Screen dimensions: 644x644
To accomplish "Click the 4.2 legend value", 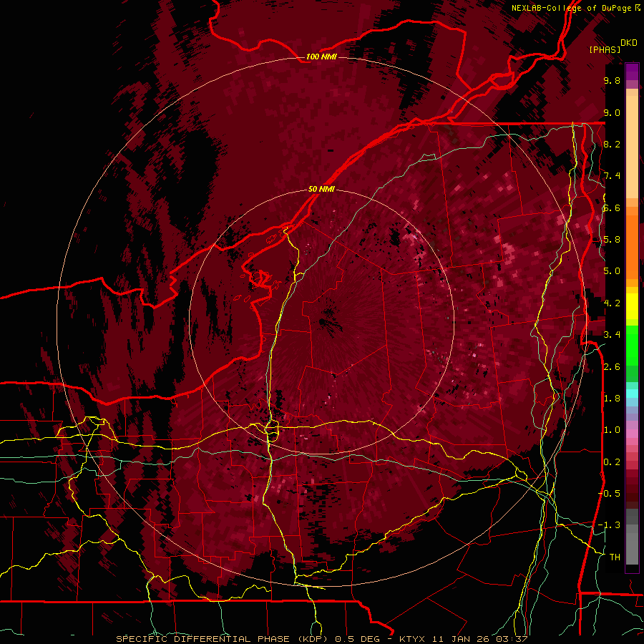I will tap(612, 303).
